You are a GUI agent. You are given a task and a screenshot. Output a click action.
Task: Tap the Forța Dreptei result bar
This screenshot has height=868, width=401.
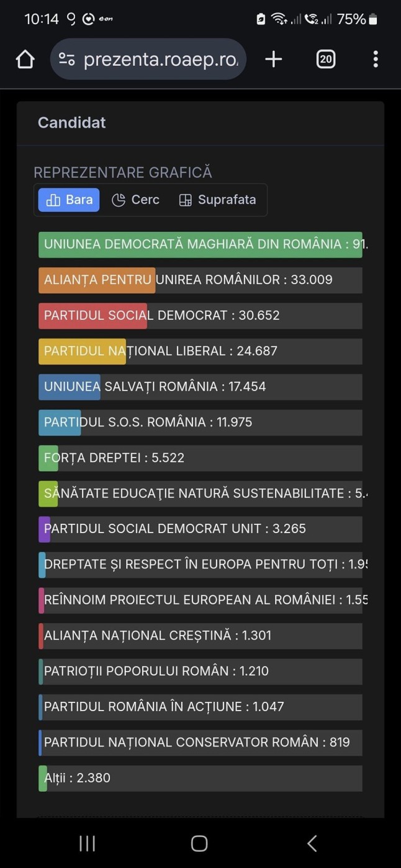click(48, 458)
